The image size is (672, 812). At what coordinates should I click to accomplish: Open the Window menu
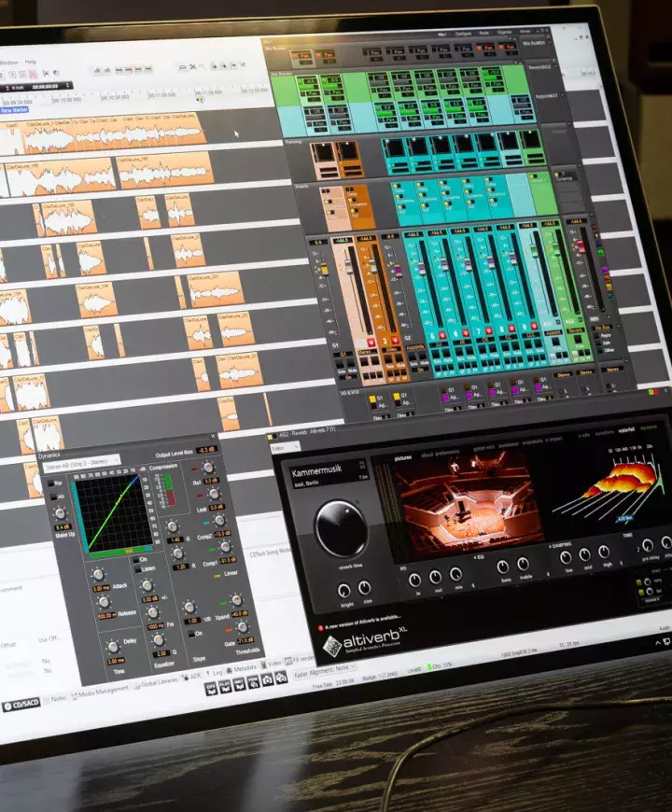[x=8, y=63]
